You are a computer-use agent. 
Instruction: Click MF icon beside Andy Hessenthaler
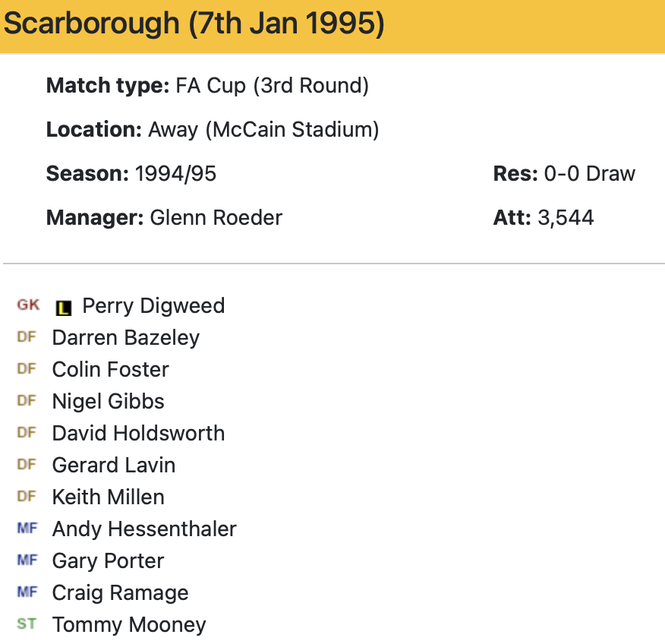27,529
